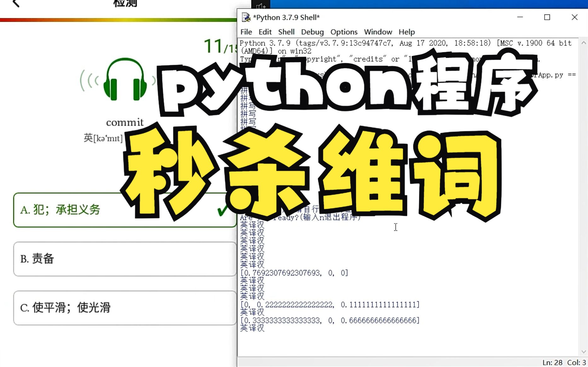Click scrollbar down arrow in Python Shell
588x367 pixels.
click(x=583, y=352)
